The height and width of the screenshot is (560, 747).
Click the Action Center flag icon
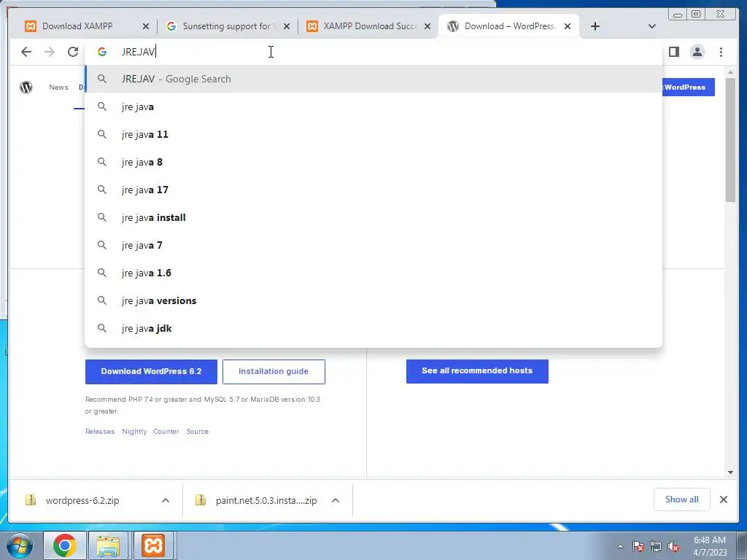638,546
